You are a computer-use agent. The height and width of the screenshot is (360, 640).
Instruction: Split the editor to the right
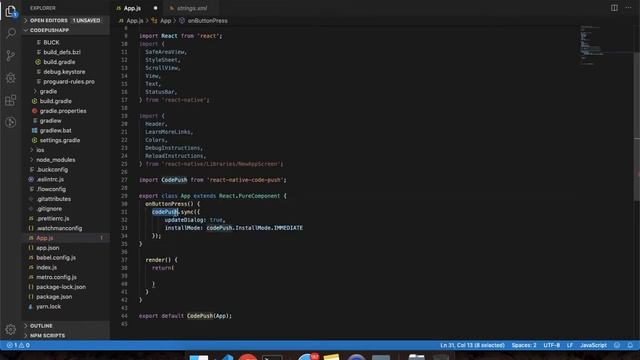(x=614, y=8)
